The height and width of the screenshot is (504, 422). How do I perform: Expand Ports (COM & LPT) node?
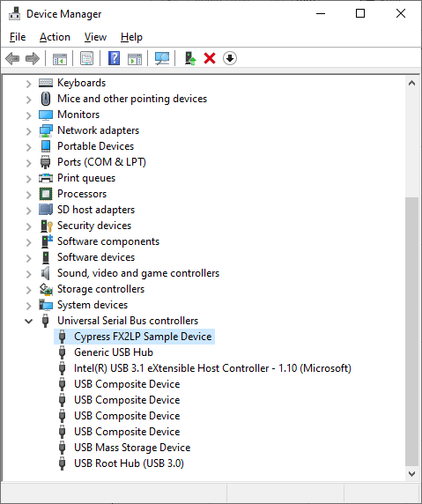pyautogui.click(x=28, y=163)
